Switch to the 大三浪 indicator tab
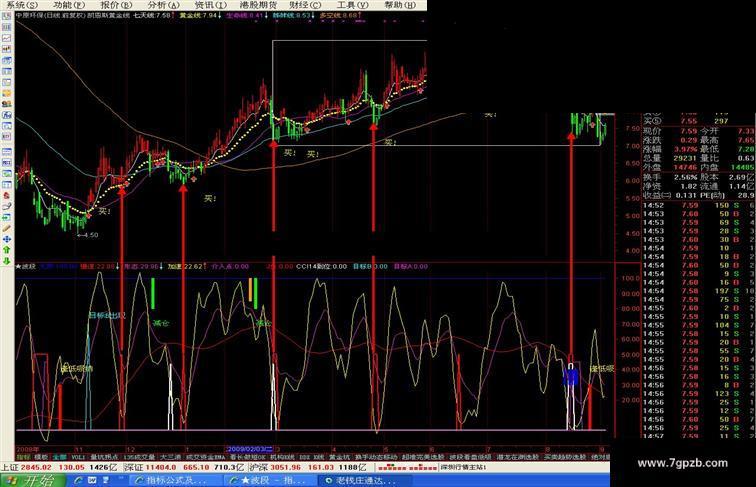This screenshot has height=487, width=756. pyautogui.click(x=171, y=457)
